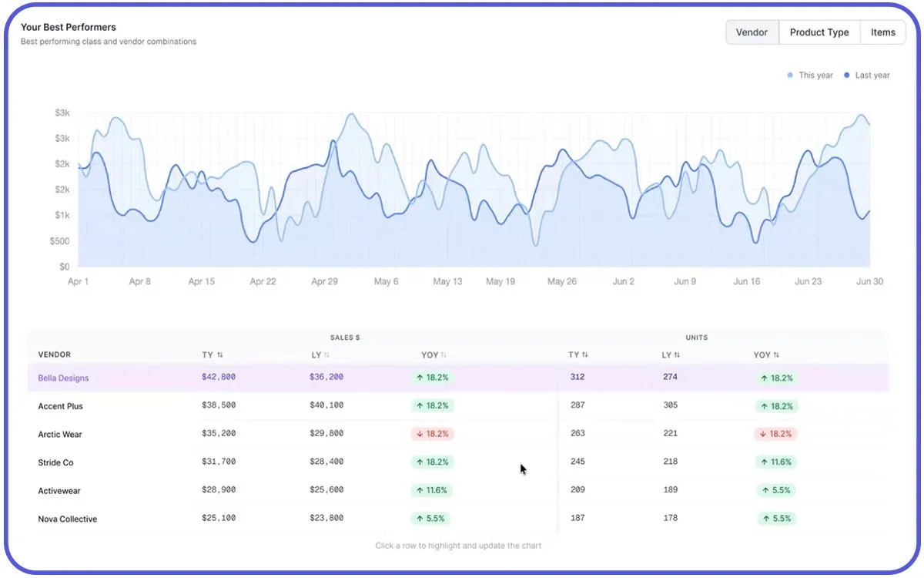The image size is (924, 578).
Task: Click units value 178 for Nova Collective
Action: pyautogui.click(x=670, y=518)
